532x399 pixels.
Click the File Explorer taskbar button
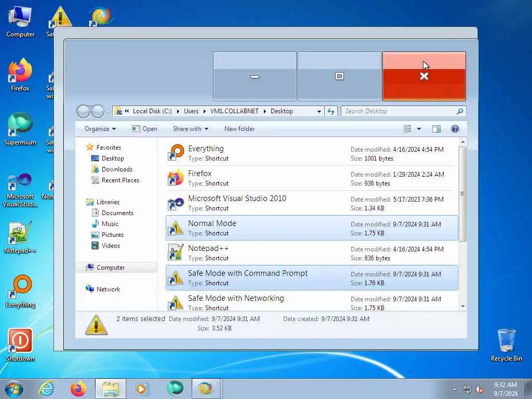click(110, 389)
